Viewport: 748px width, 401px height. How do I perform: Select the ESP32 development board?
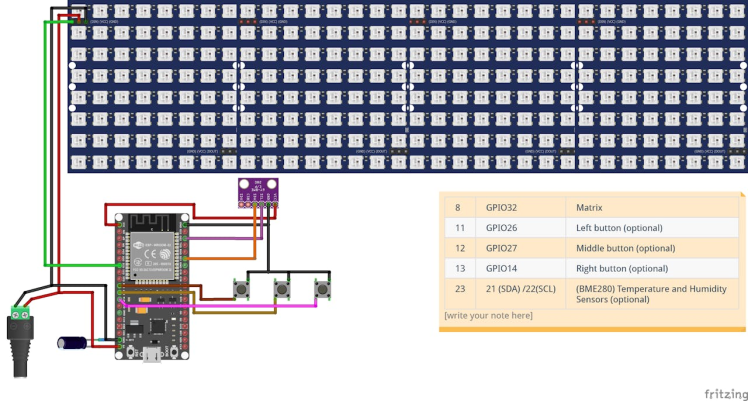coord(152,286)
